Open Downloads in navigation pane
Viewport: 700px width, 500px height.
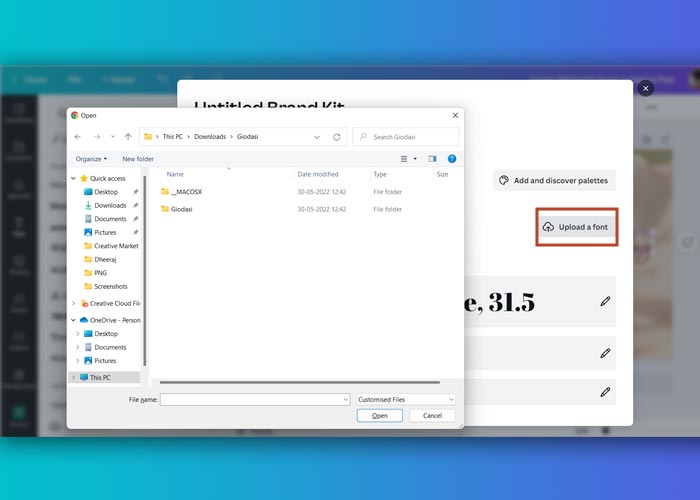click(105, 205)
